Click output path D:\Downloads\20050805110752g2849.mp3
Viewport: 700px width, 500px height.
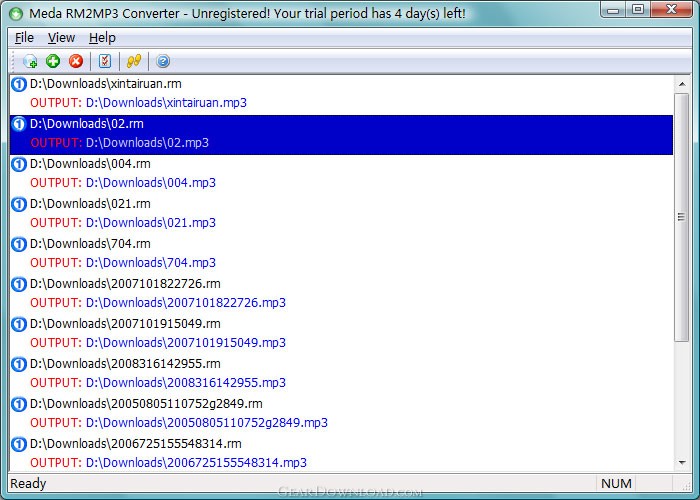[x=207, y=423]
